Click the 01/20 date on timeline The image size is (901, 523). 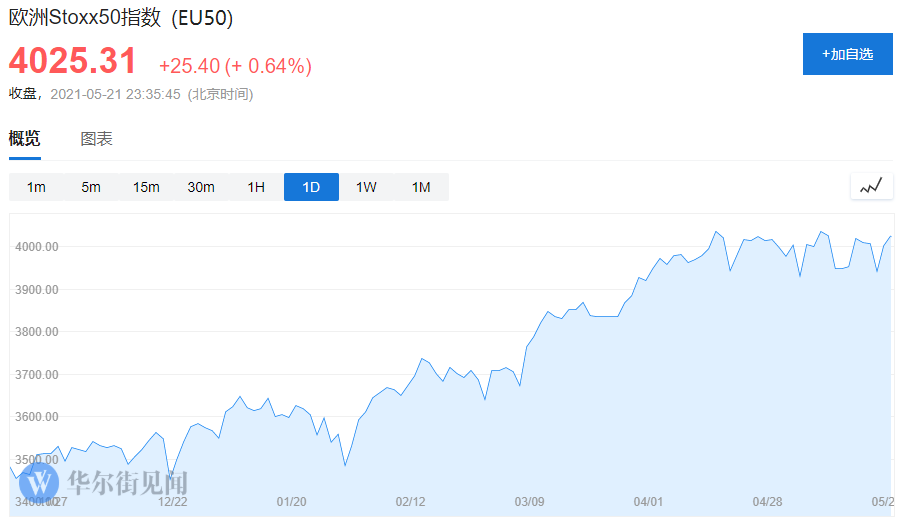[291, 501]
